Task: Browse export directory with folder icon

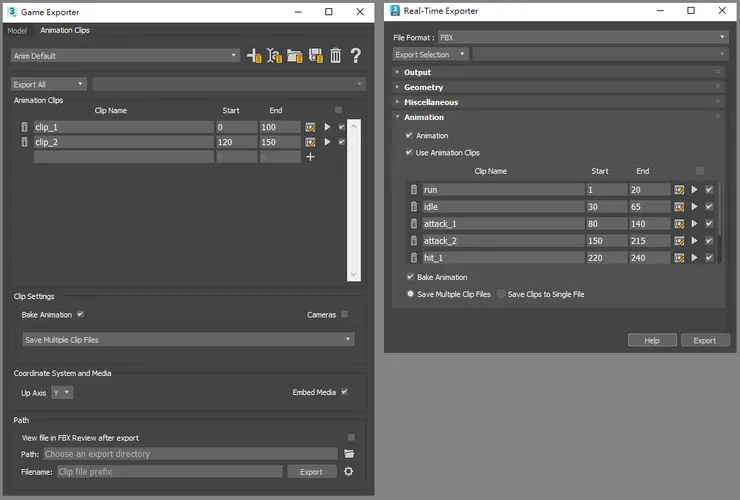Action: pos(349,454)
